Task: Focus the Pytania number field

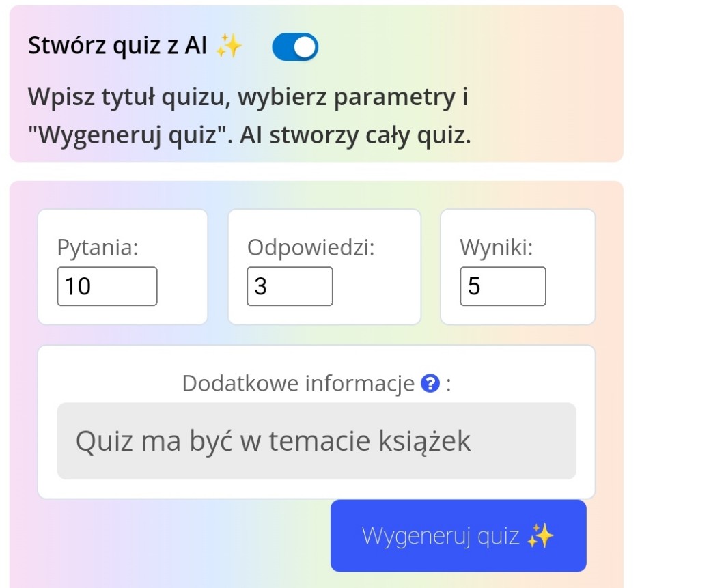Action: point(107,286)
